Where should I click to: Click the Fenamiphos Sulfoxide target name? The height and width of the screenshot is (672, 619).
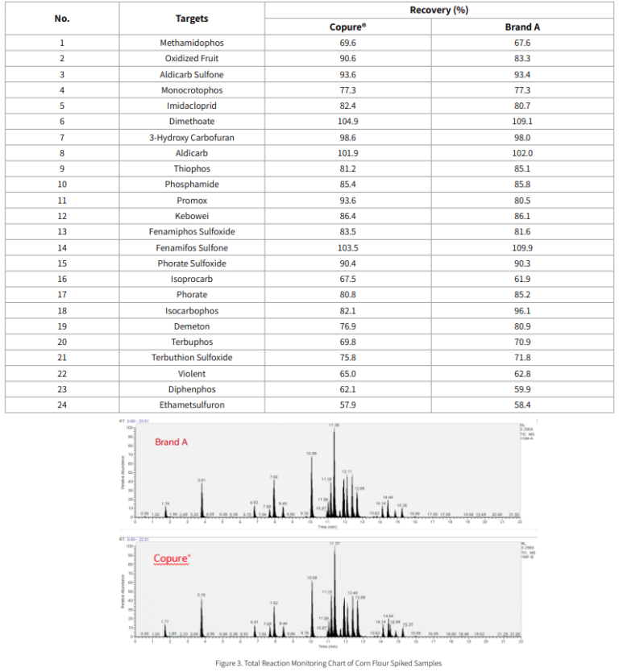(192, 231)
